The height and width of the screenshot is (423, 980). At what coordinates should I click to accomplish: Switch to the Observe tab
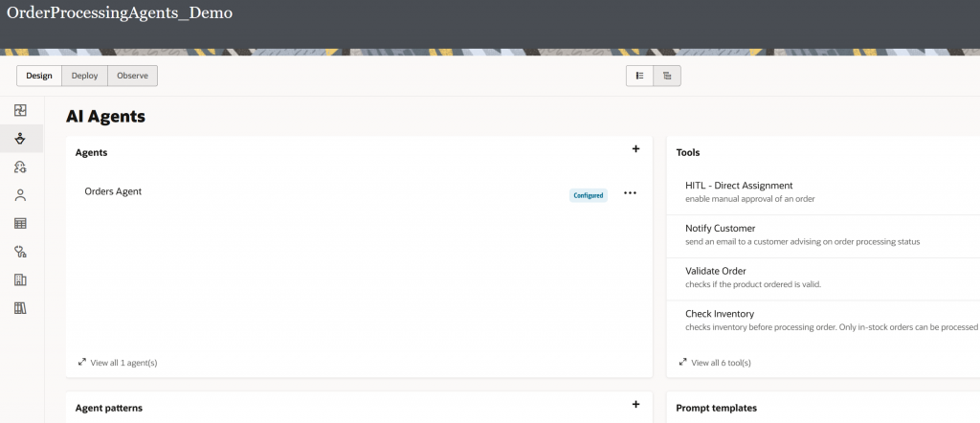point(132,76)
